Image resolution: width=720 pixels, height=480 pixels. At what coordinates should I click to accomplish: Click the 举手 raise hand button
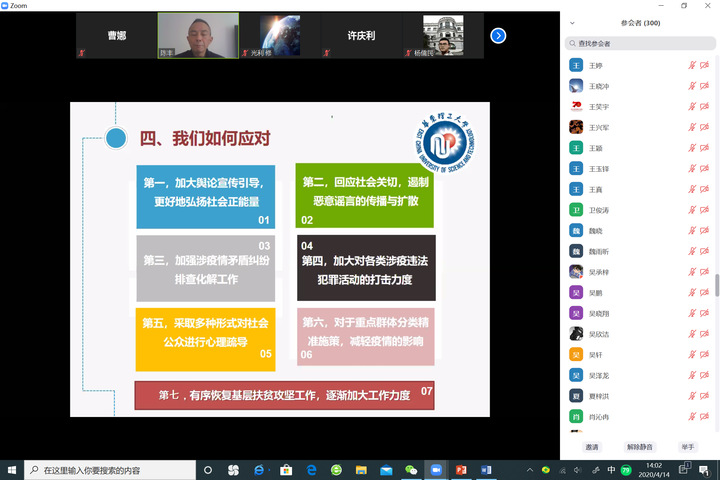pos(688,447)
